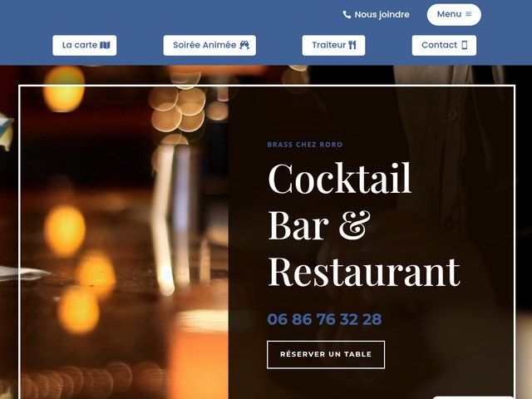Click the cheers glasses icon on Soirée Animée
The image size is (532, 399).
tap(244, 45)
